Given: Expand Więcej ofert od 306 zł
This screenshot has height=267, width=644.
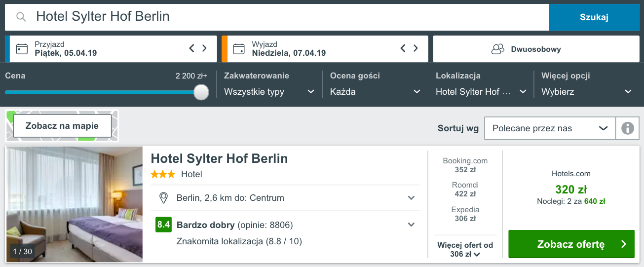Looking at the screenshot, I should coord(465,250).
